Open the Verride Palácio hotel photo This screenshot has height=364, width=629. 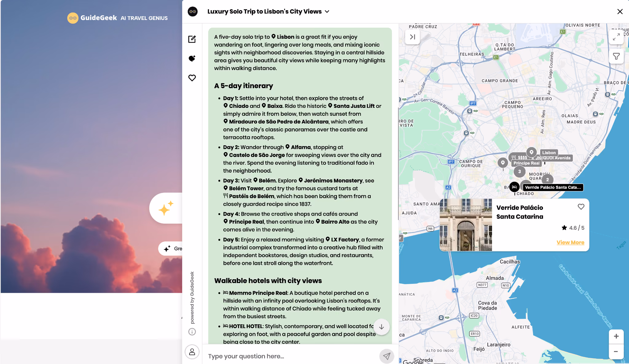[x=466, y=225]
